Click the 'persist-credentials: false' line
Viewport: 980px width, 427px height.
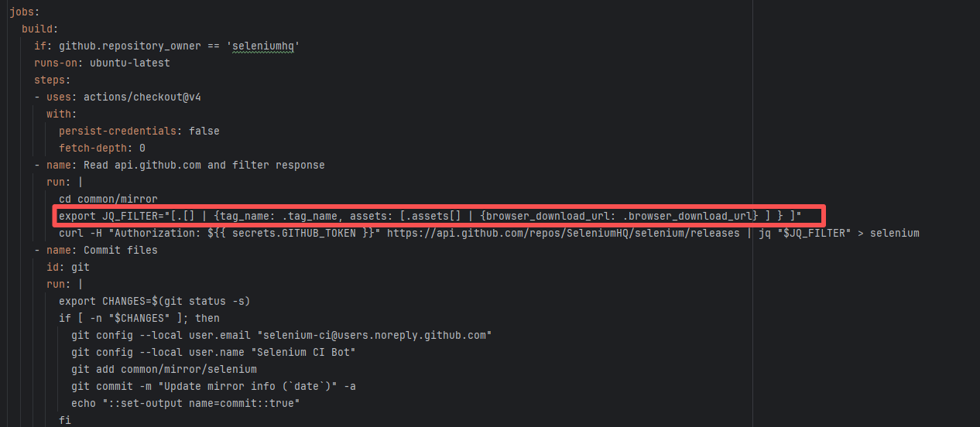pyautogui.click(x=139, y=131)
